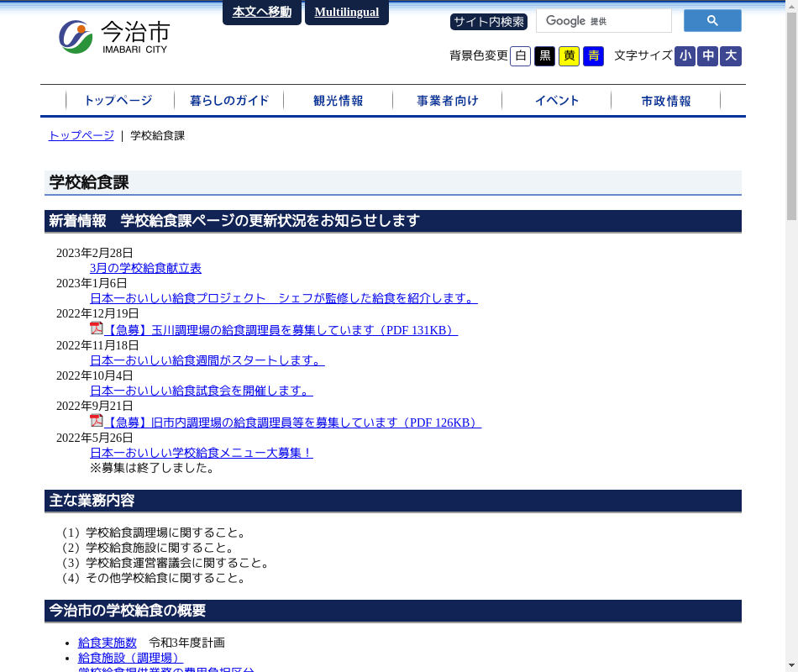Open PDF icon for 玉川調理場 recruitment
The width and height of the screenshot is (798, 672).
click(x=97, y=328)
